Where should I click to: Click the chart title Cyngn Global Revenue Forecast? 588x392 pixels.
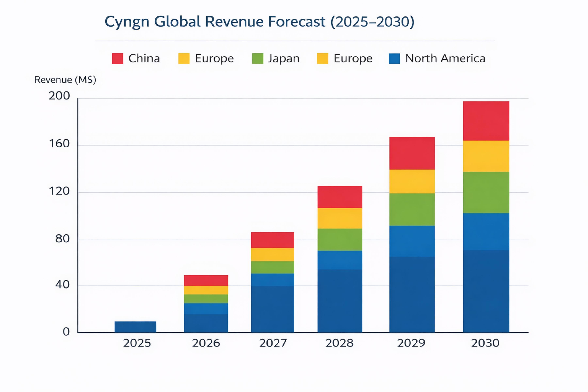pyautogui.click(x=259, y=22)
